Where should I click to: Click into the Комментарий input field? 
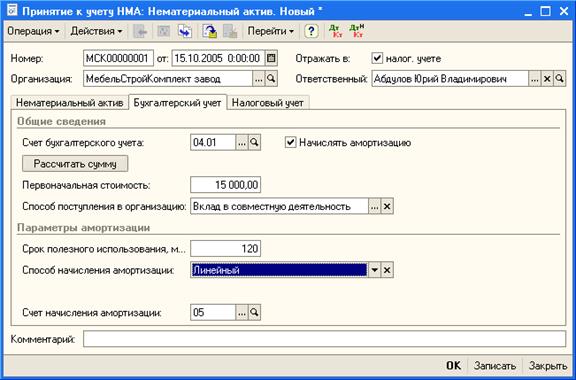(324, 339)
